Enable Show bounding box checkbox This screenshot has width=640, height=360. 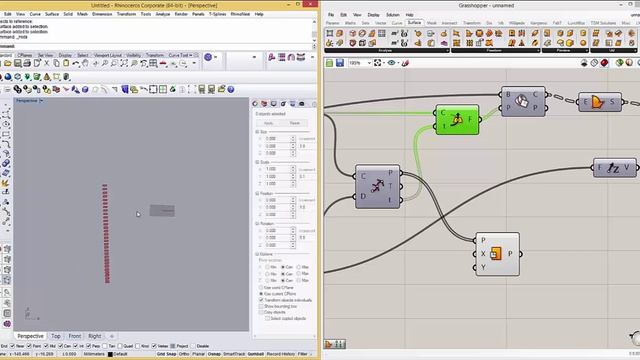[x=262, y=306]
